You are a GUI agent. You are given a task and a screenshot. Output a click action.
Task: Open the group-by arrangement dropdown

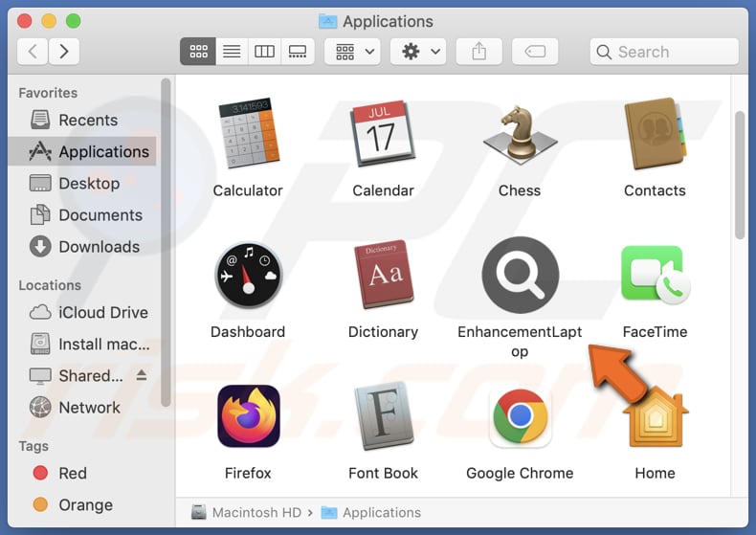[352, 51]
